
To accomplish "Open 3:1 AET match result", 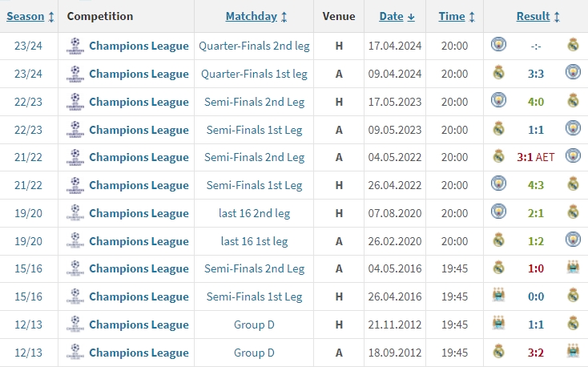I will click(535, 157).
